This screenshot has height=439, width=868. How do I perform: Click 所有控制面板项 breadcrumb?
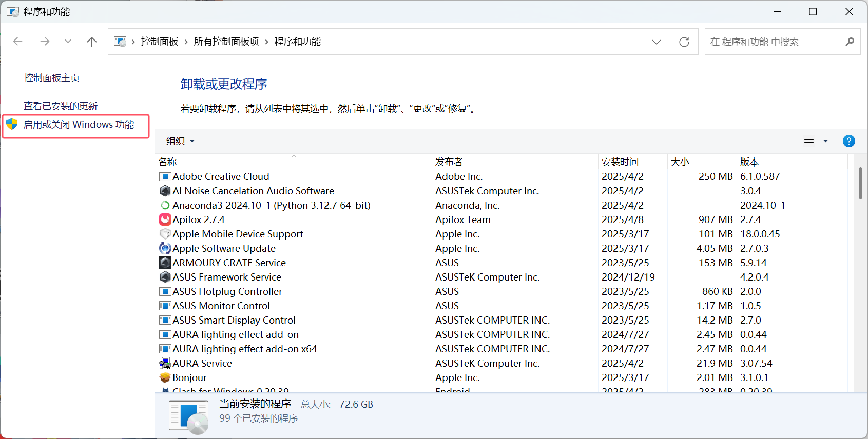click(226, 42)
